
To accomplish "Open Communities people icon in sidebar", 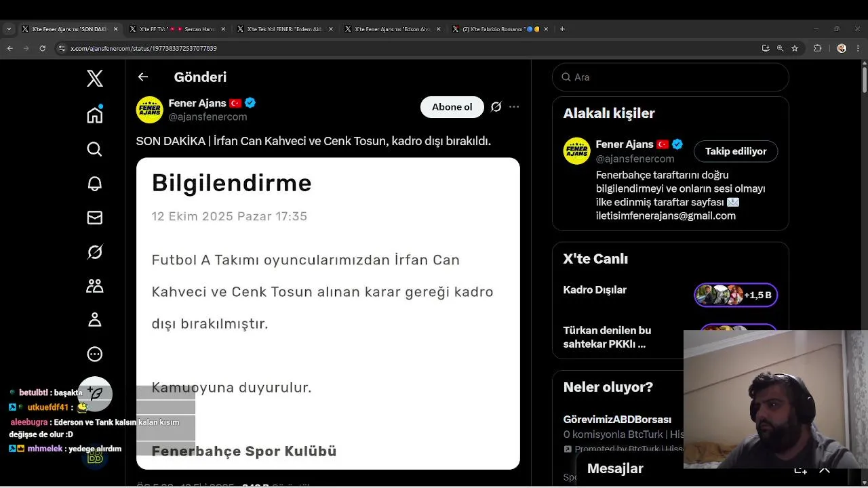I will click(x=95, y=286).
